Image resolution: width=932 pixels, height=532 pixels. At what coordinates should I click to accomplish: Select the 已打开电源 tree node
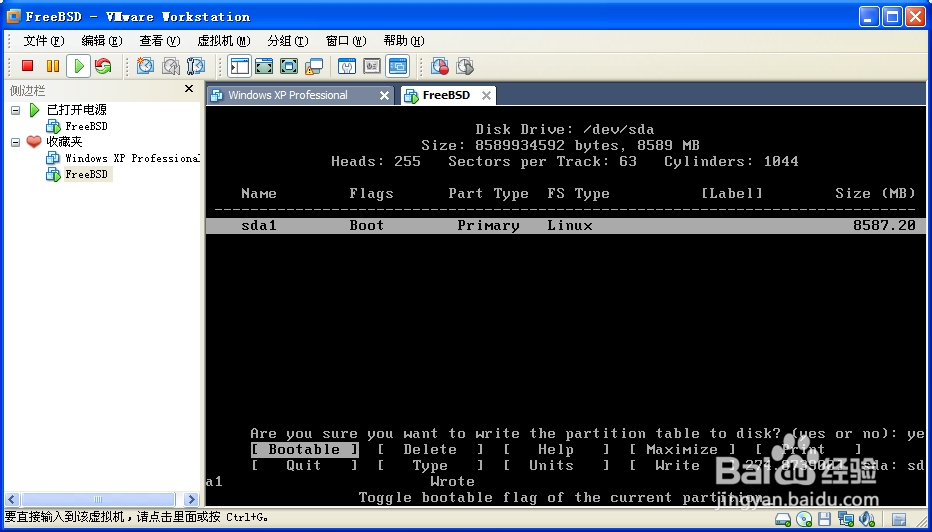77,110
